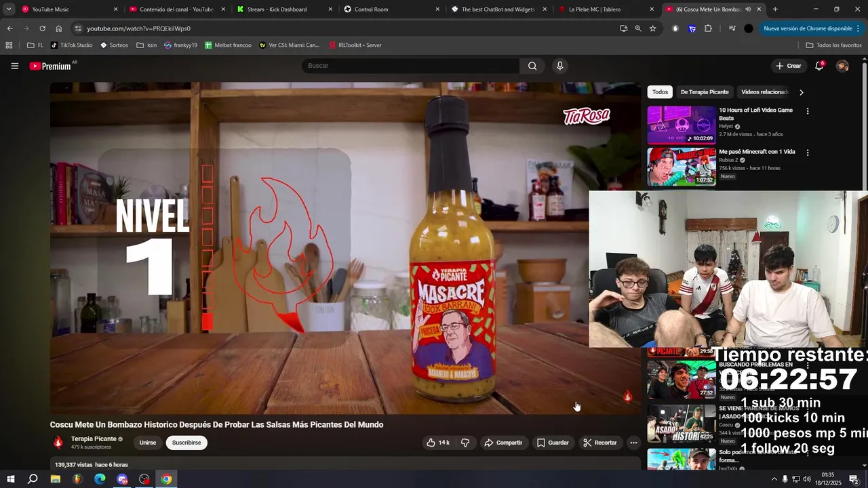Click the Crear button

pyautogui.click(x=788, y=66)
